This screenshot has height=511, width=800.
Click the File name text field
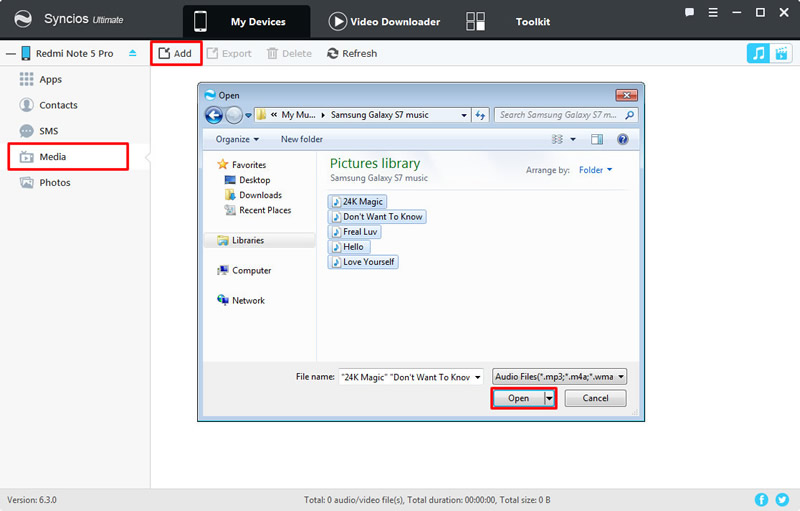(406, 377)
